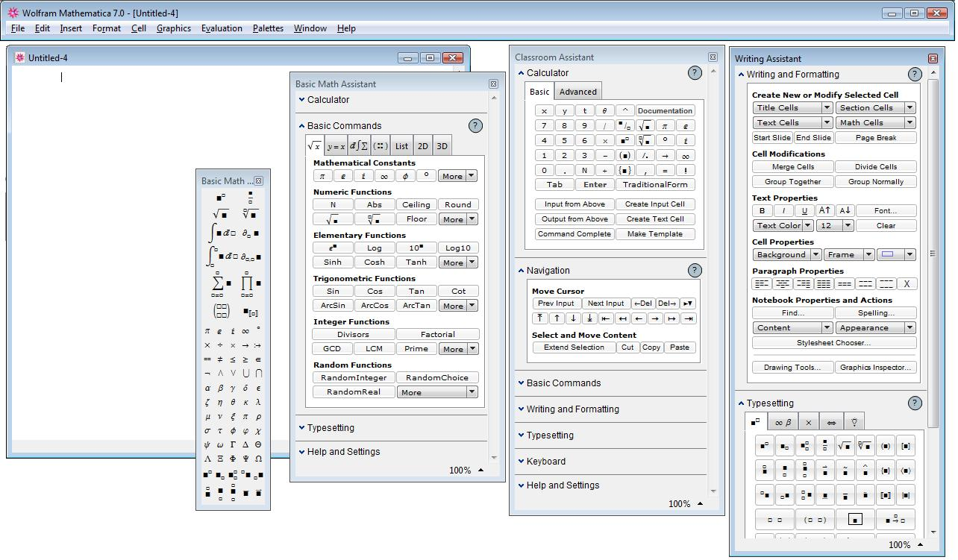Click the RandomInteger function button
This screenshot has width=958, height=560.
[x=354, y=377]
